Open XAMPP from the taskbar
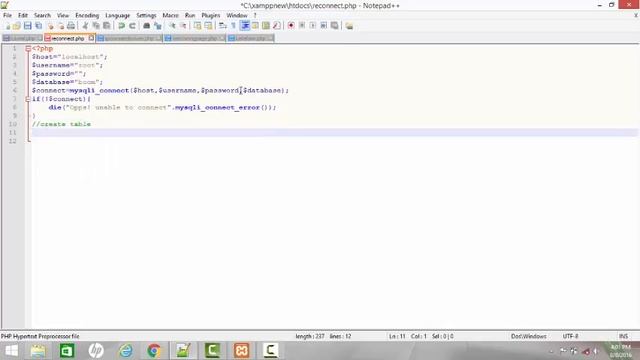Screen dimensions: 640x360 241,351
